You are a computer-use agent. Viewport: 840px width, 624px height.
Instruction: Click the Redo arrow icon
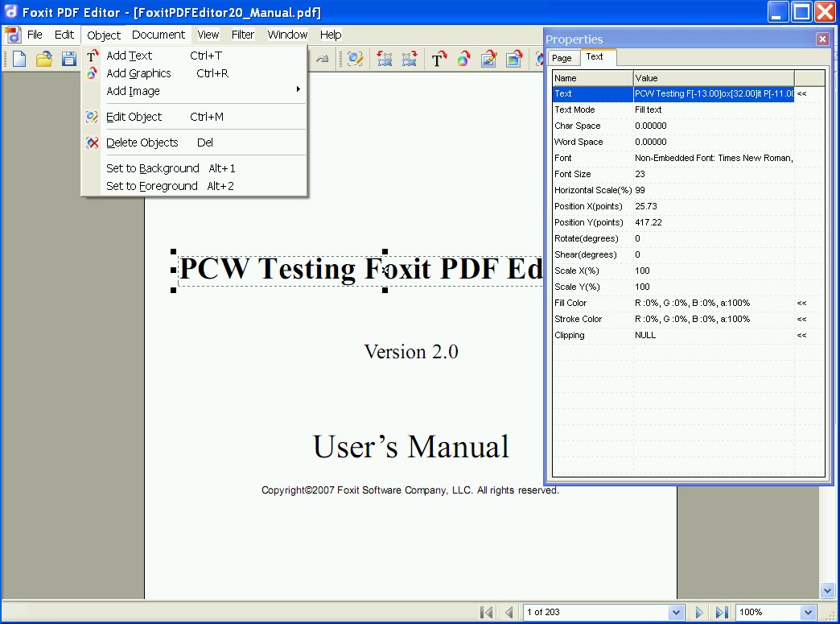[321, 59]
